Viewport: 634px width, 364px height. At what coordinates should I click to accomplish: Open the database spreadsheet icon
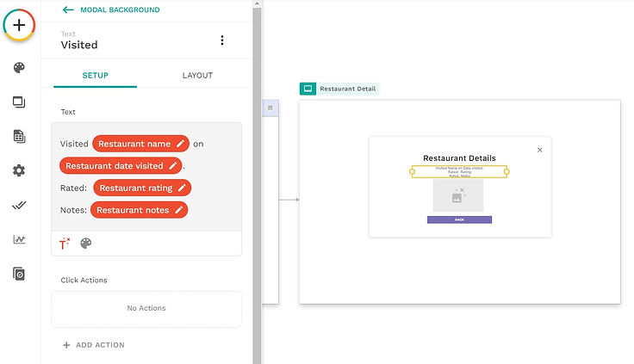(19, 137)
